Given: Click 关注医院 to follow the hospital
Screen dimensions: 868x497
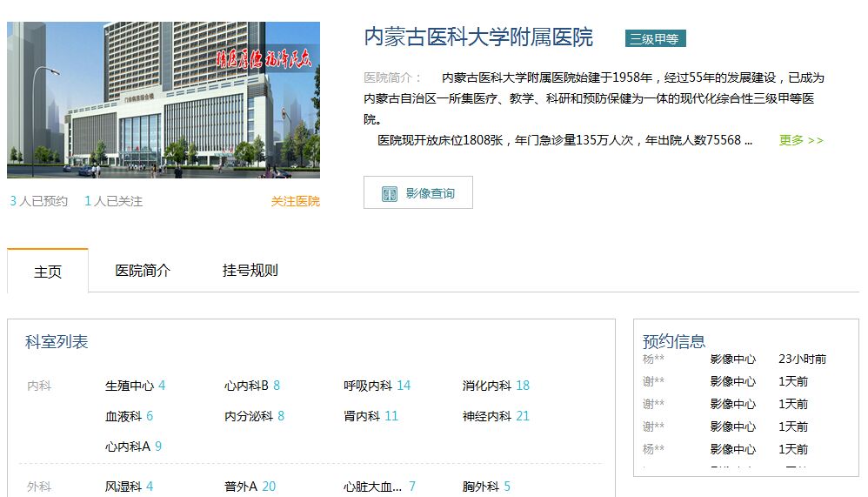Looking at the screenshot, I should pyautogui.click(x=295, y=201).
